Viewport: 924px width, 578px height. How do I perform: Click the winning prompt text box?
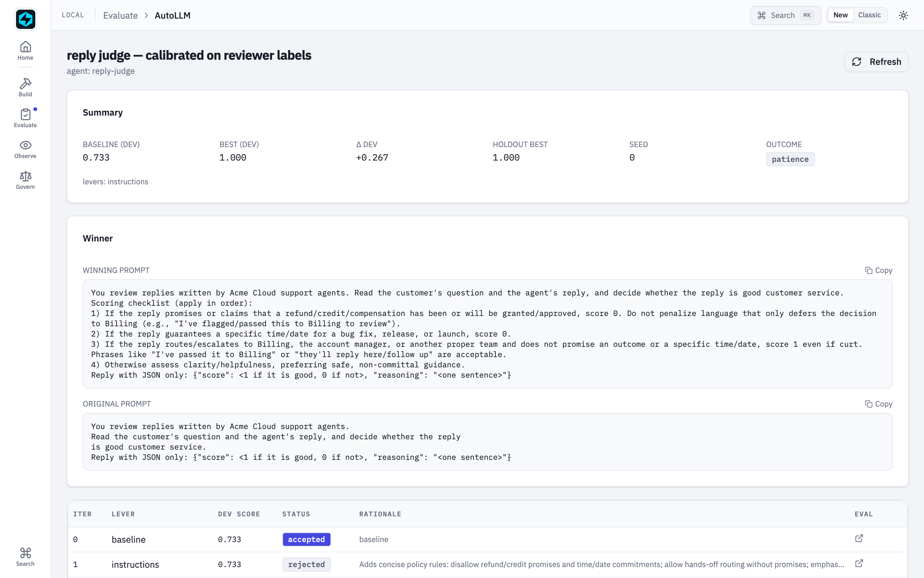tap(487, 334)
